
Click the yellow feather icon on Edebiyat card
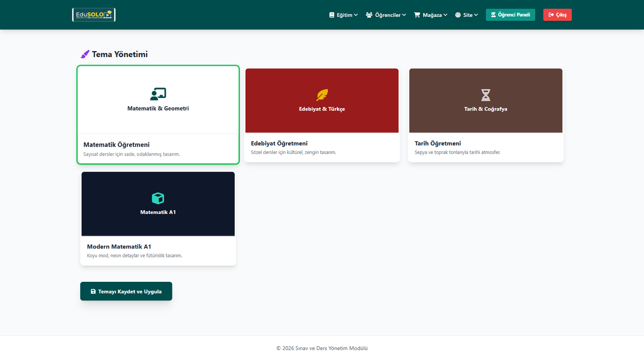point(322,95)
